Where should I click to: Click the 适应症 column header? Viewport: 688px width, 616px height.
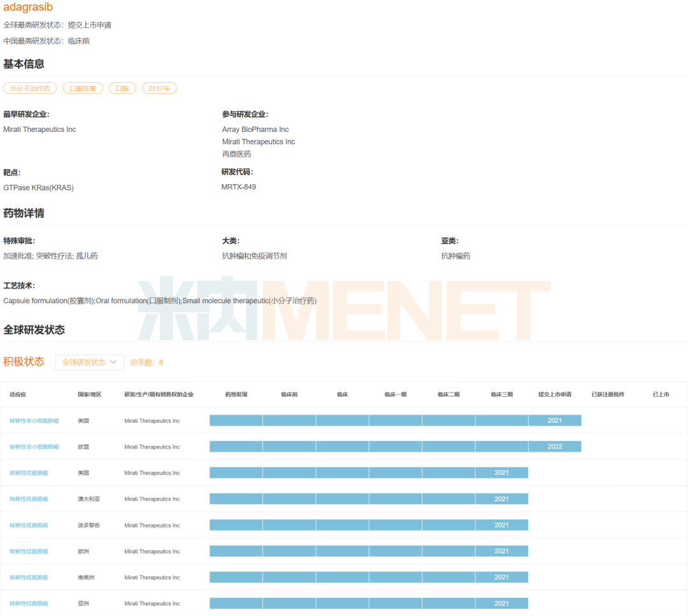(18, 395)
